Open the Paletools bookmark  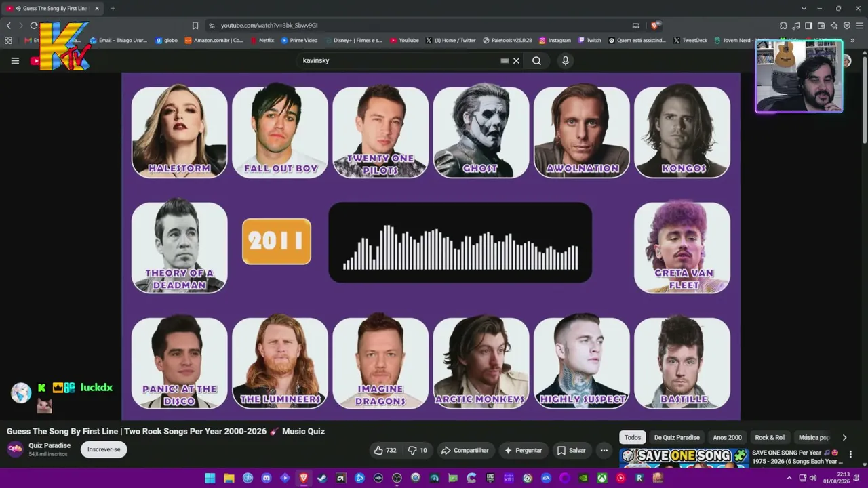point(507,41)
